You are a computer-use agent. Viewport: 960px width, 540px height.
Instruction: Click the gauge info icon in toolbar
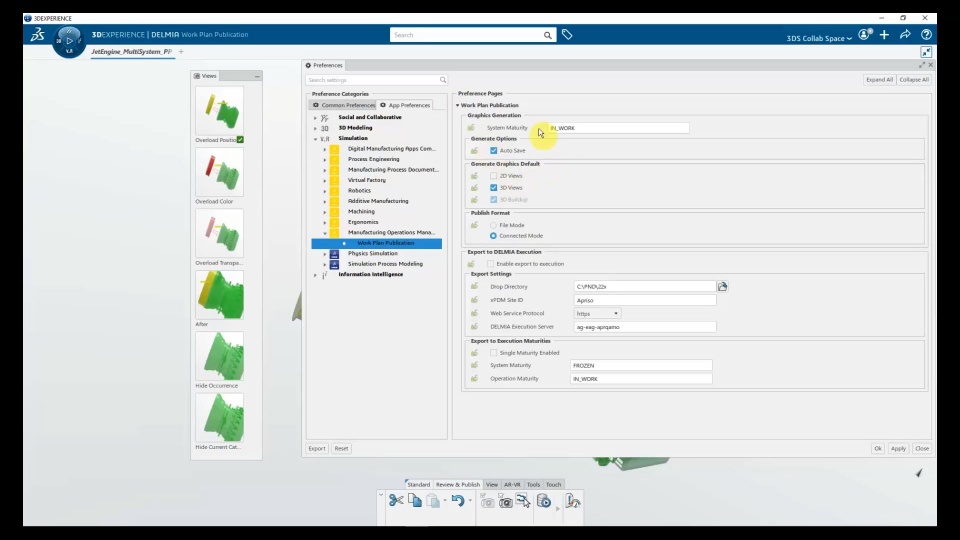[572, 501]
